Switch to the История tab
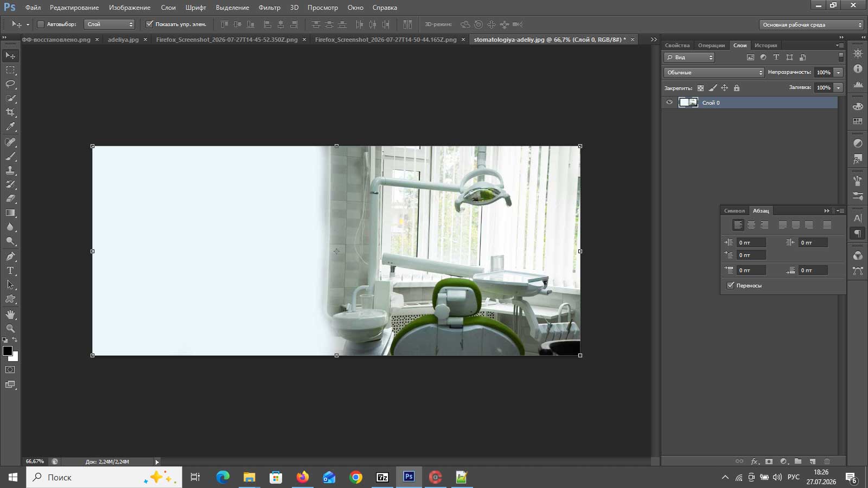Viewport: 868px width, 488px height. [x=765, y=46]
